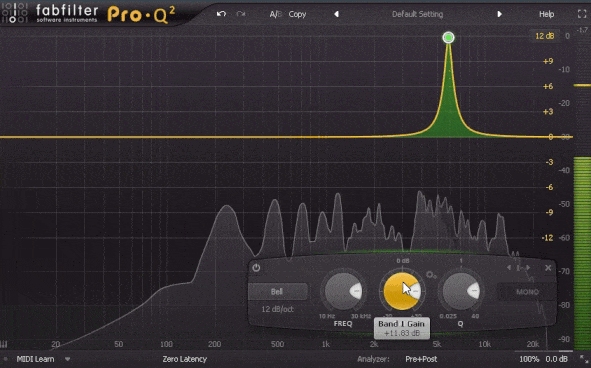Open the Analyzer Pre+Post settings
The height and width of the screenshot is (368, 591).
(421, 359)
